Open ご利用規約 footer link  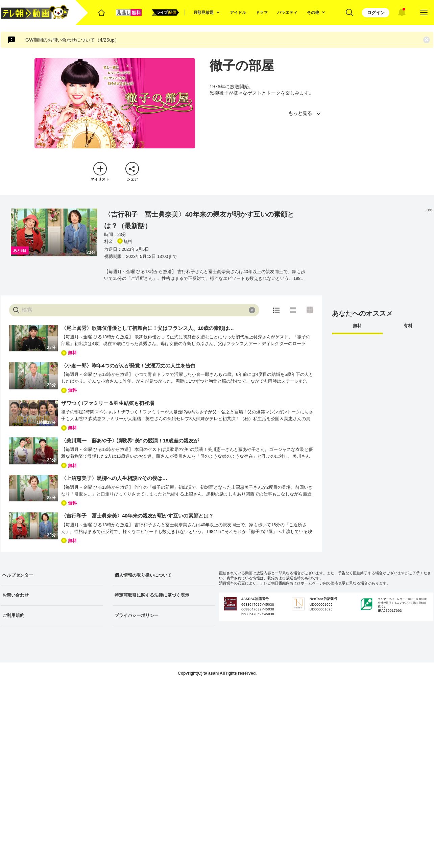52,616
